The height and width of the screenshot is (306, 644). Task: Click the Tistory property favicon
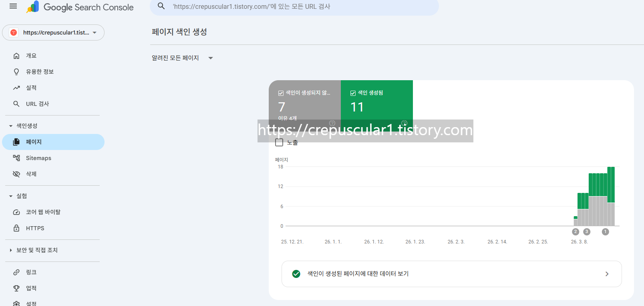[x=14, y=32]
